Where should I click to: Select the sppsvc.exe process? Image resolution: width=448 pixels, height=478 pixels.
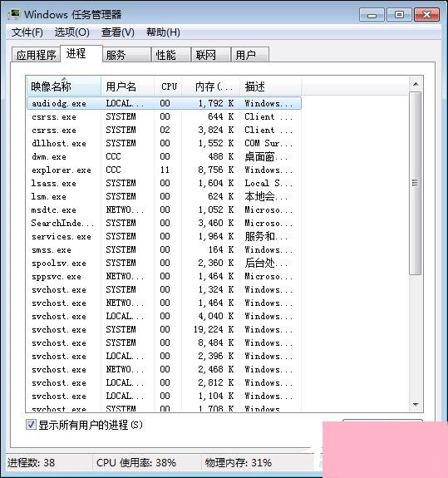pyautogui.click(x=164, y=277)
